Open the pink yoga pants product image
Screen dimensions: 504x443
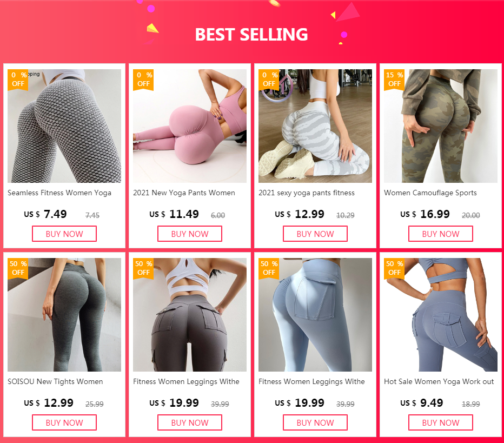(x=190, y=126)
